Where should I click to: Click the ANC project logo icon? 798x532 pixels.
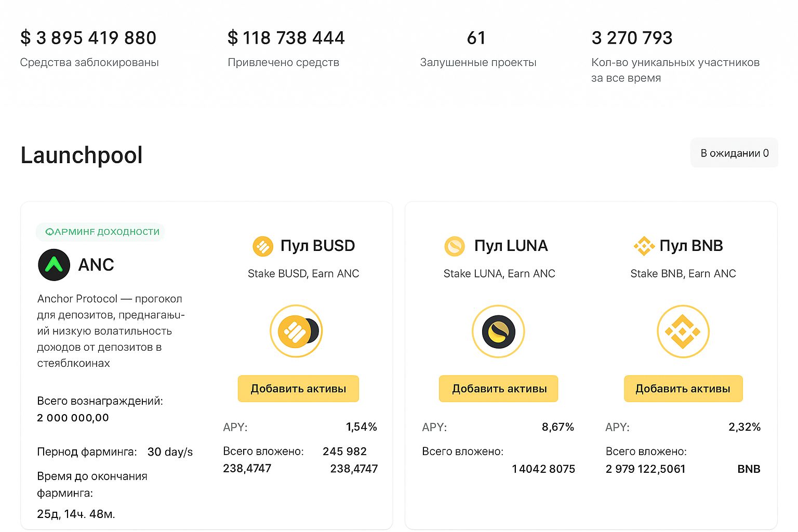[54, 265]
